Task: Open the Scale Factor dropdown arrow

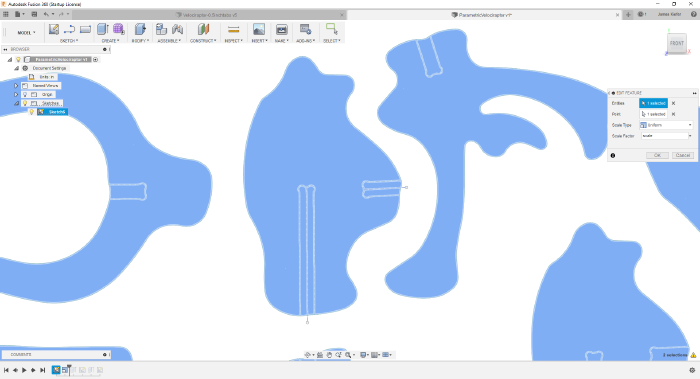Action: click(x=690, y=136)
